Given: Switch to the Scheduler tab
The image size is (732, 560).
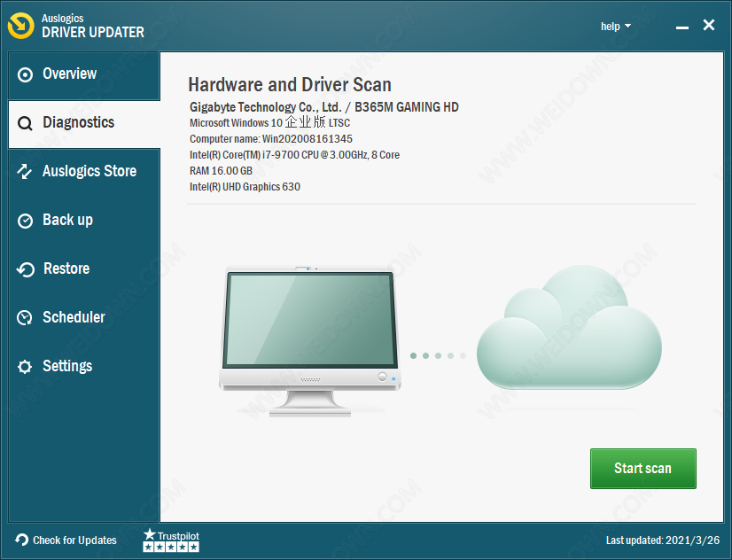Looking at the screenshot, I should [84, 318].
